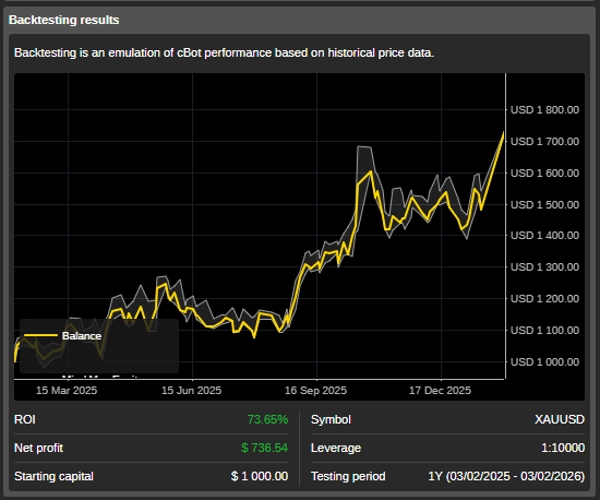
Task: Click the Net profit label
Action: 39,448
